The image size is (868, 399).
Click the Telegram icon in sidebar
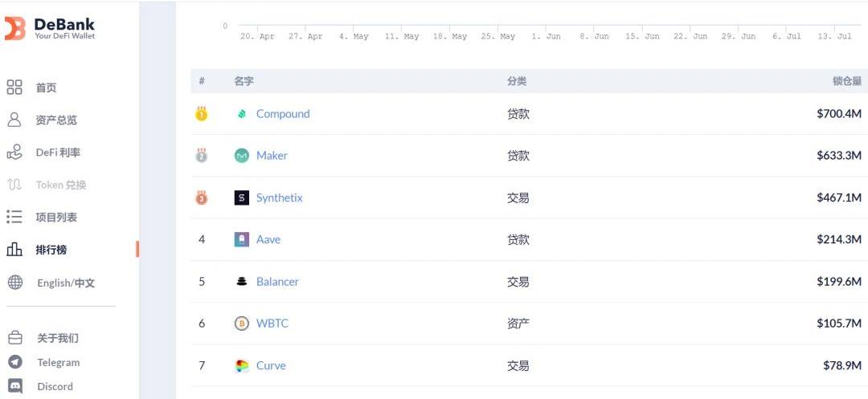(x=15, y=362)
